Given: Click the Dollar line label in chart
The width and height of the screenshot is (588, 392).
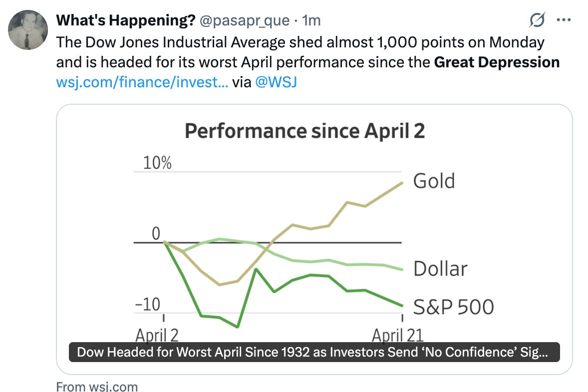Looking at the screenshot, I should click(x=440, y=269).
